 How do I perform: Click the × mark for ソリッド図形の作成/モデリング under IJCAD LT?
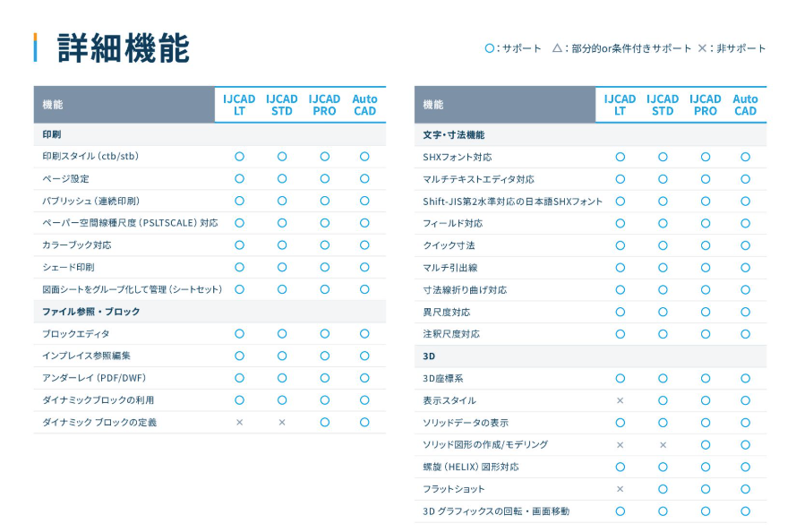[x=620, y=445]
